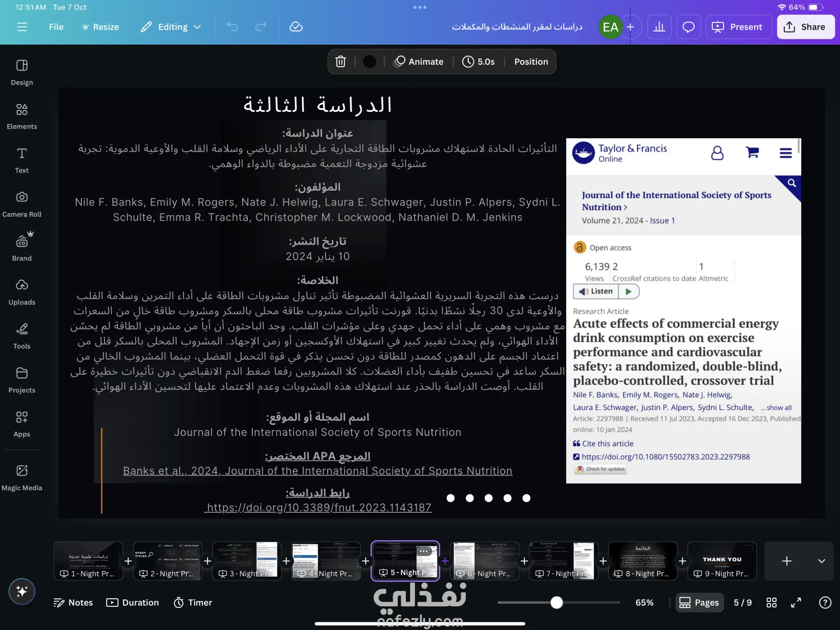Select page 8 thumbnail
The image size is (840, 630).
pyautogui.click(x=642, y=560)
